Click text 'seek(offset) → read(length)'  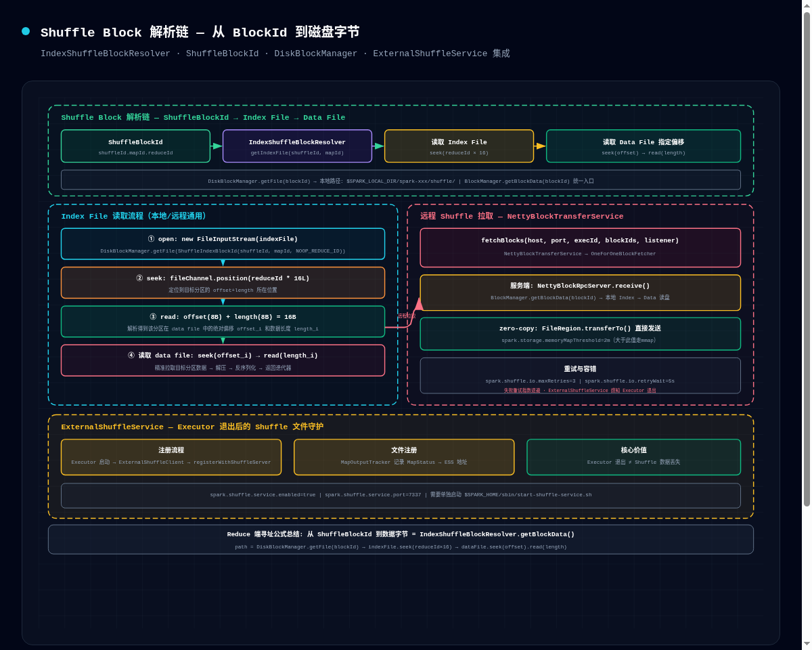(x=644, y=152)
